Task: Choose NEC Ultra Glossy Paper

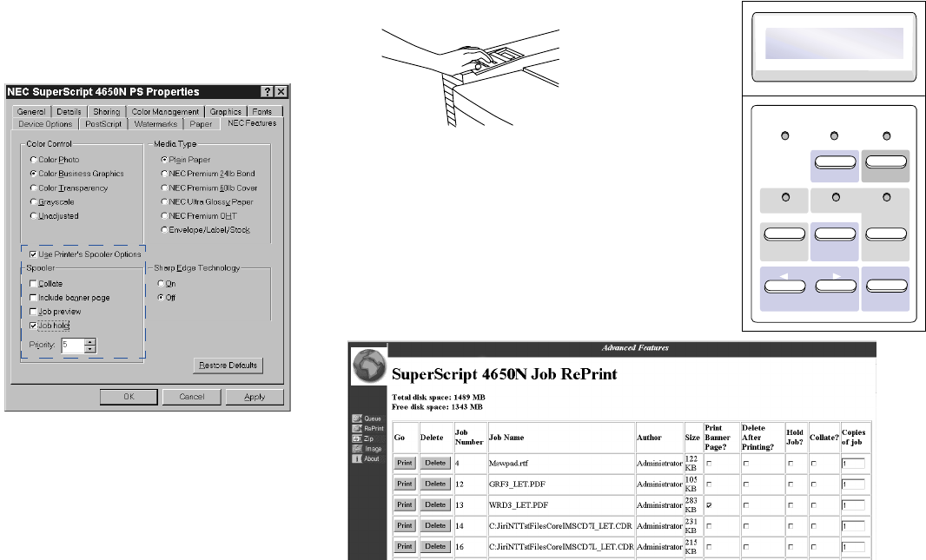Action: click(164, 201)
